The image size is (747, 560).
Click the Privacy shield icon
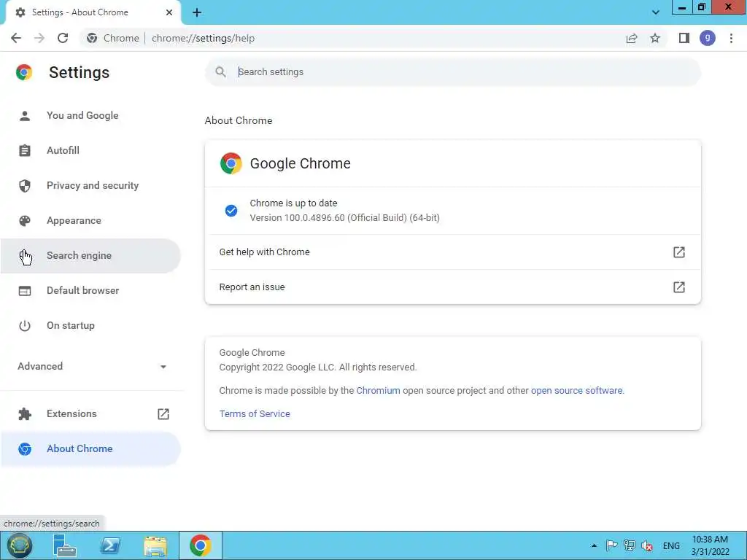pyautogui.click(x=25, y=186)
